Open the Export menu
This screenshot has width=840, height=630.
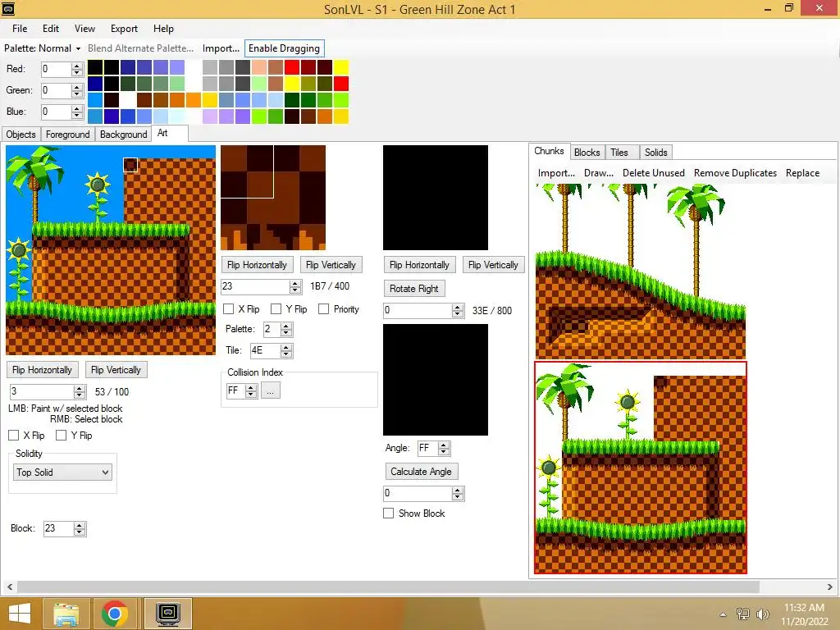tap(124, 29)
